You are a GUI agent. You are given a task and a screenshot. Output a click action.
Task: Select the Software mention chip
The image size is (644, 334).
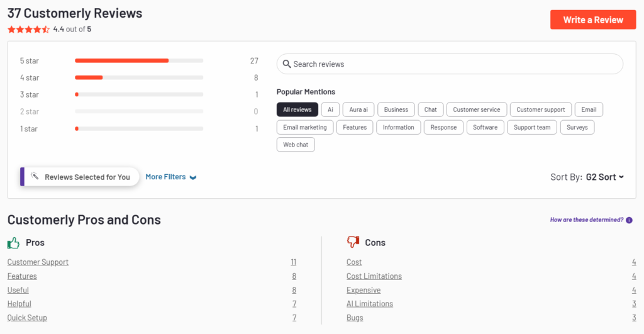pos(485,127)
